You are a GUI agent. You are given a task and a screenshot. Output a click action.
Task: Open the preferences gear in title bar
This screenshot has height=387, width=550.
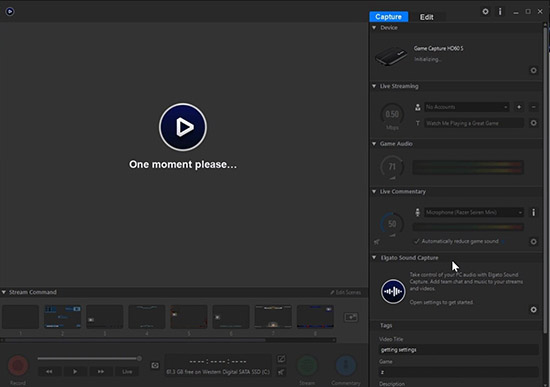click(485, 12)
